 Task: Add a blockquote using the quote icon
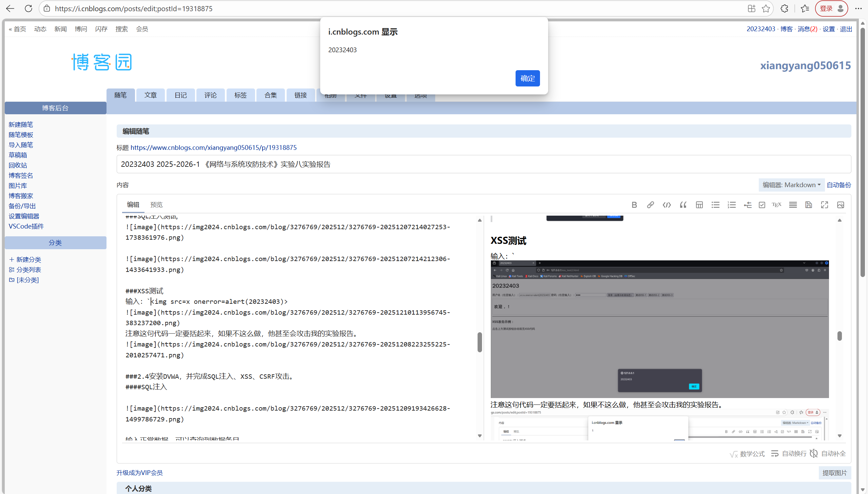pos(683,205)
